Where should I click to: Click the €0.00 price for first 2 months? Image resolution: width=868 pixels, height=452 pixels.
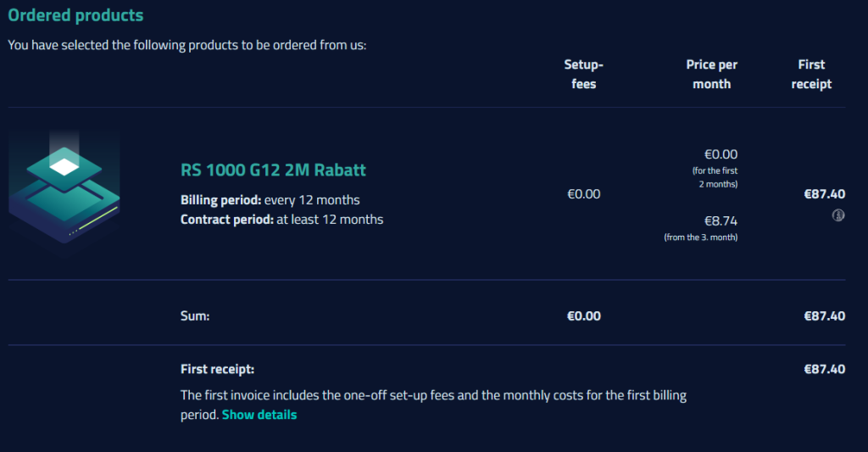click(721, 154)
